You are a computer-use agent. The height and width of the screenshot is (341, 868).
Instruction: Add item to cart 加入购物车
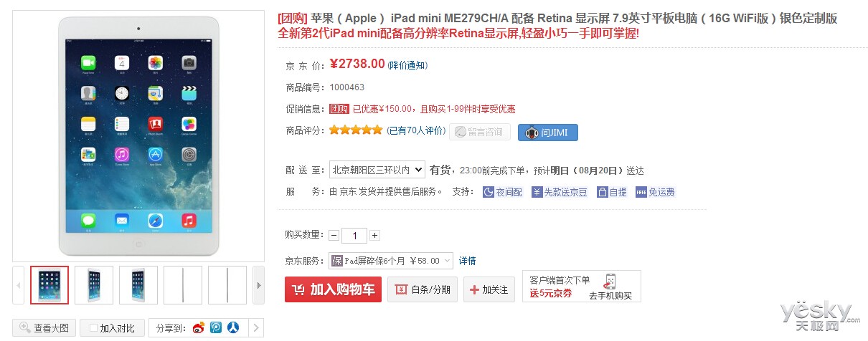click(x=333, y=289)
